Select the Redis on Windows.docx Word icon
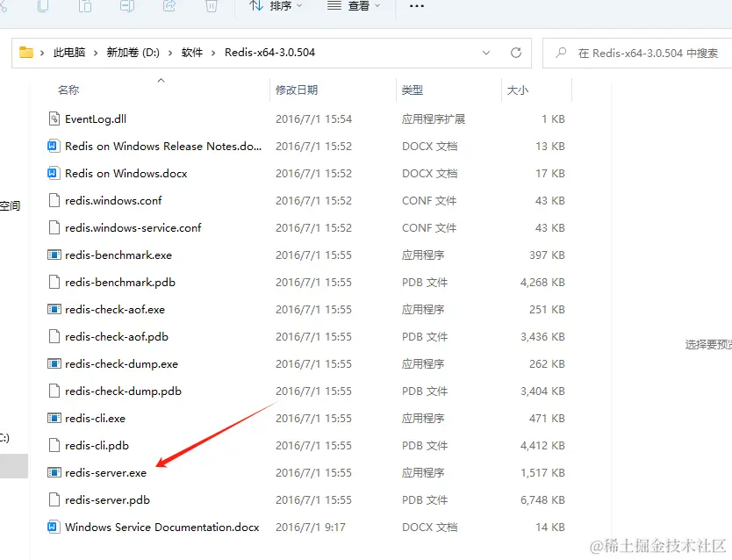The image size is (732, 560). (54, 173)
